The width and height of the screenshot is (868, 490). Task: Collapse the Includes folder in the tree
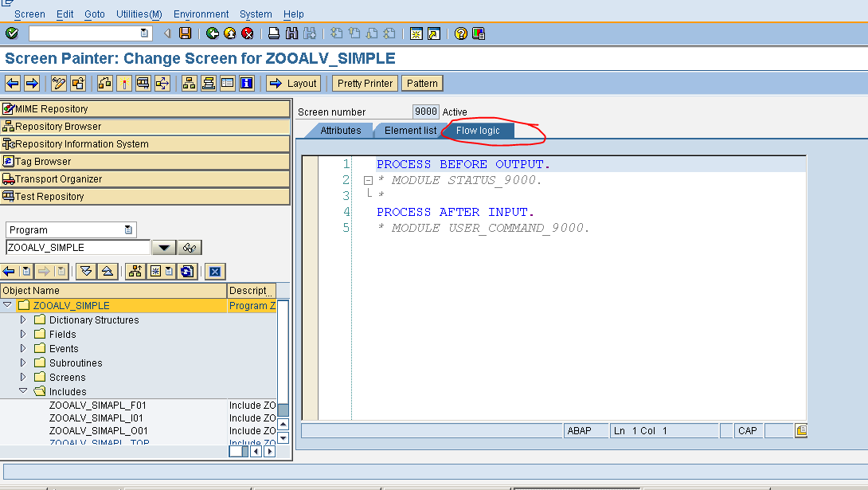(23, 391)
